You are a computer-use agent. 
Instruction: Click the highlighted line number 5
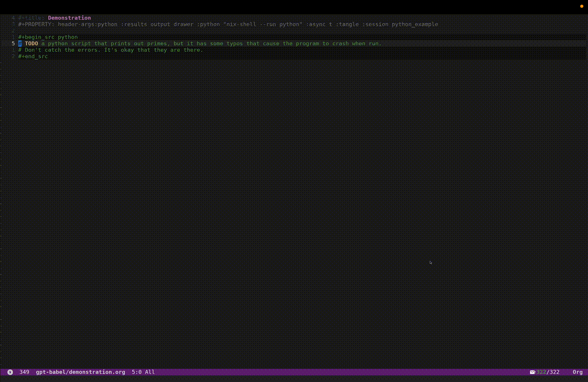13,44
